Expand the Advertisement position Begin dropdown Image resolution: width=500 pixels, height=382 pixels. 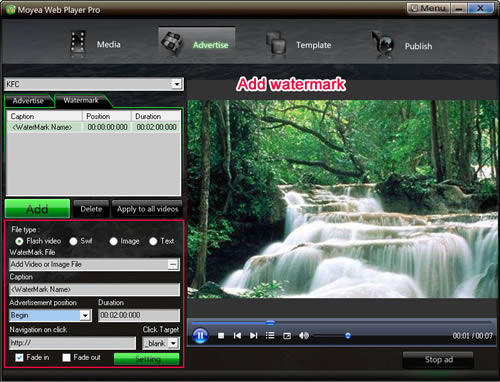click(85, 315)
